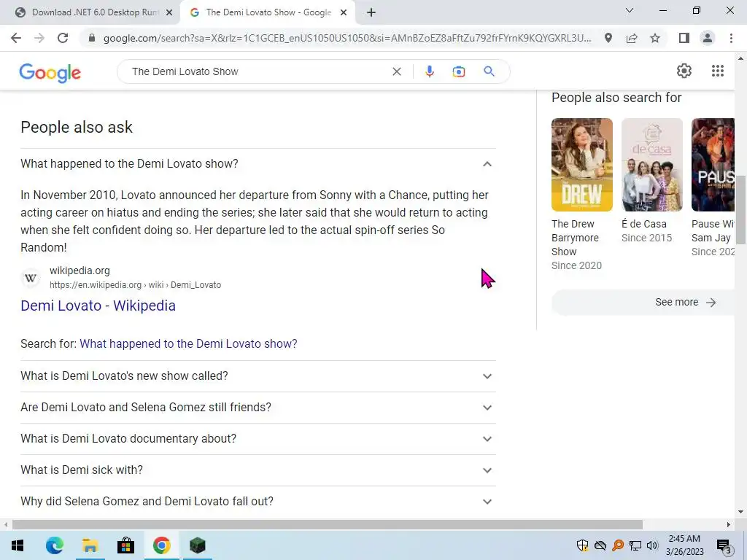Select The Demi Lovato Show tab

pyautogui.click(x=268, y=12)
